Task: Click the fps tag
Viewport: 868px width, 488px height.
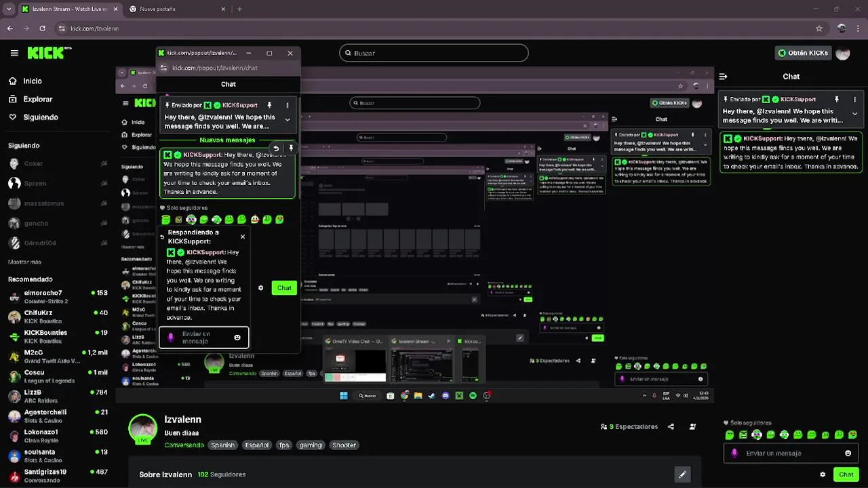Action: click(284, 445)
